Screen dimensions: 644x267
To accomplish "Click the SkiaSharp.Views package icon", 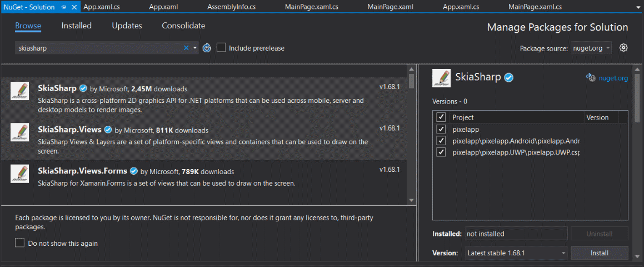I will pos(19,132).
